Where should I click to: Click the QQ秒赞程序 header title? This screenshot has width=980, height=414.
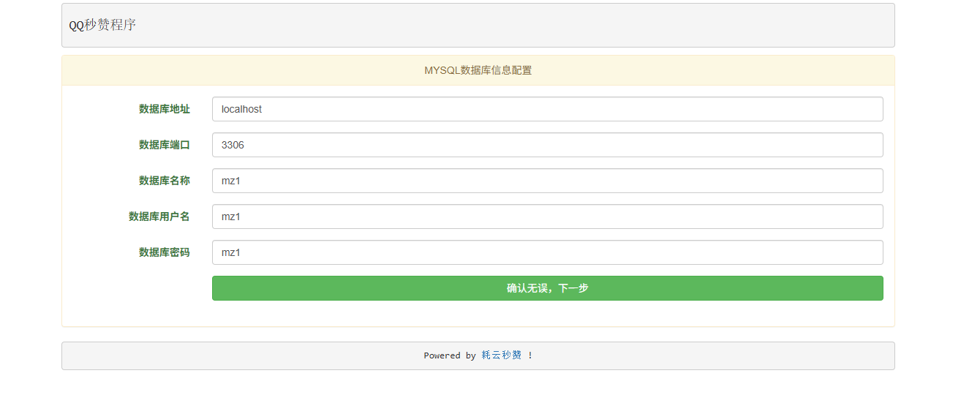[x=102, y=25]
